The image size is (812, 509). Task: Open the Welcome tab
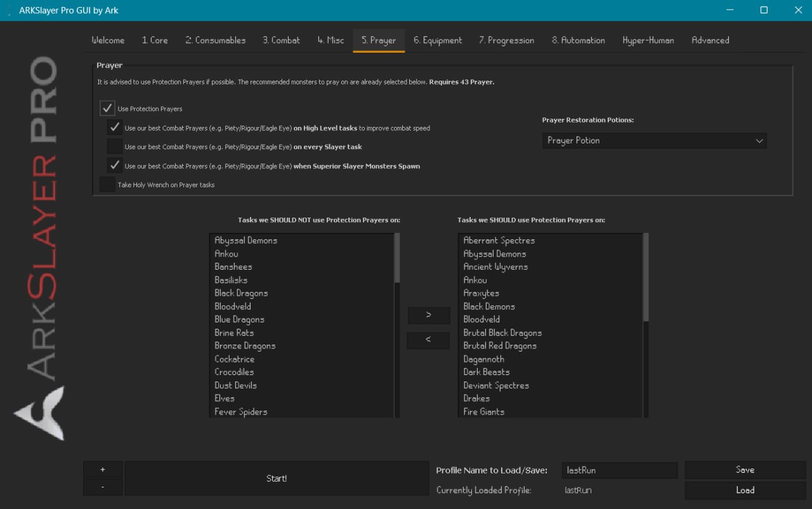click(108, 40)
